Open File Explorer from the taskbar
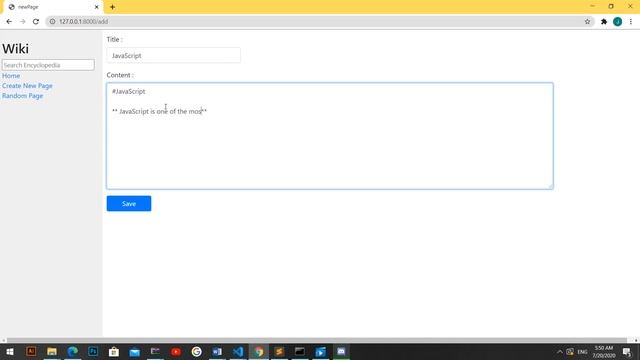 coord(52,351)
